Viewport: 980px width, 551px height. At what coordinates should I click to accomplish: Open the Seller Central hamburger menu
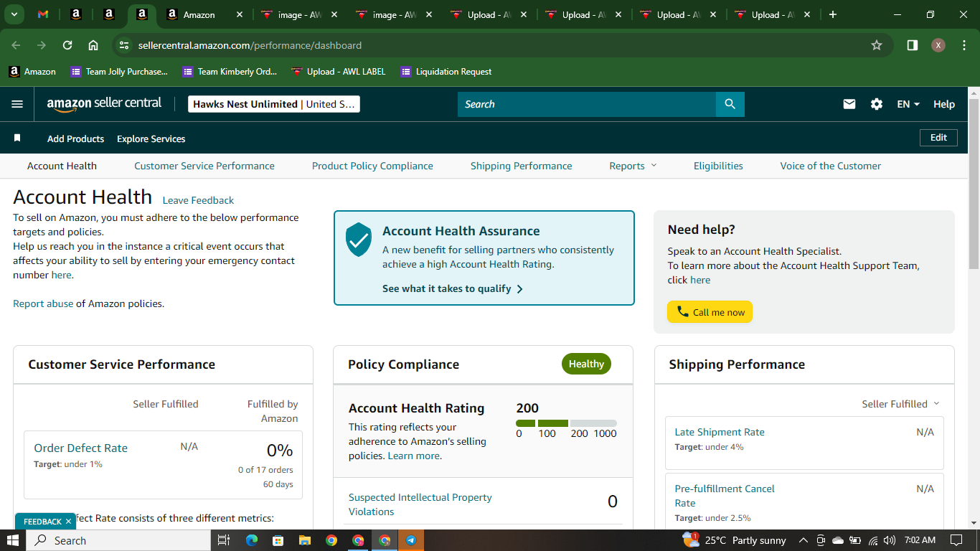pos(17,104)
